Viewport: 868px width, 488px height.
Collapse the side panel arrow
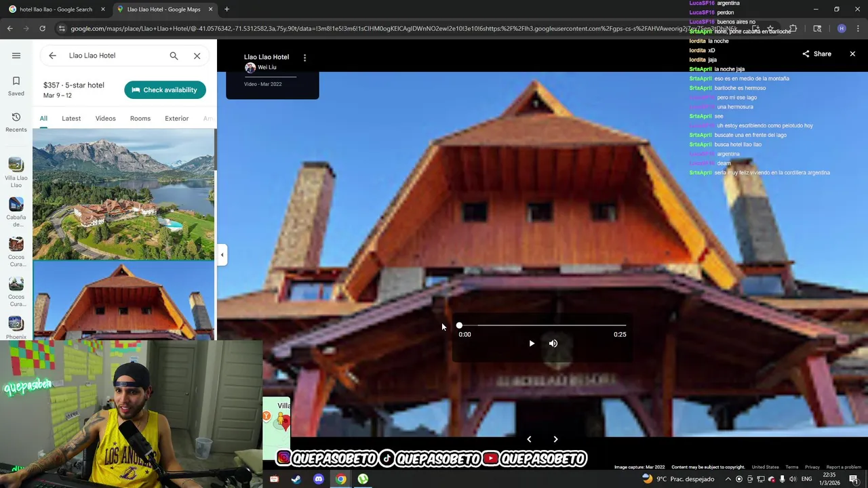(x=222, y=255)
